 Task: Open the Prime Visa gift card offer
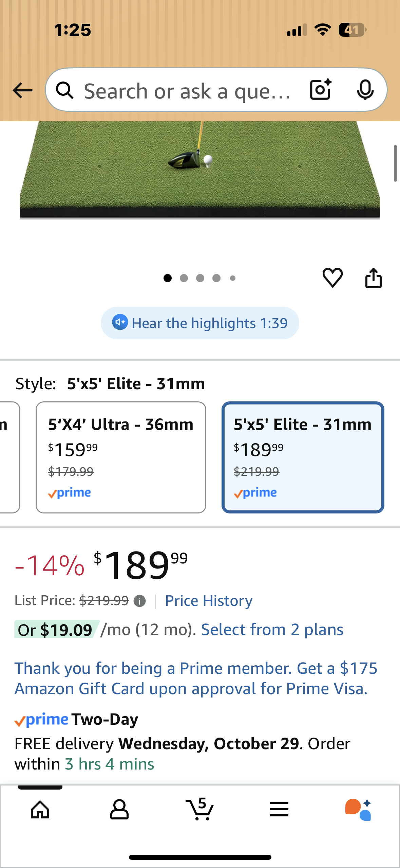coord(196,679)
